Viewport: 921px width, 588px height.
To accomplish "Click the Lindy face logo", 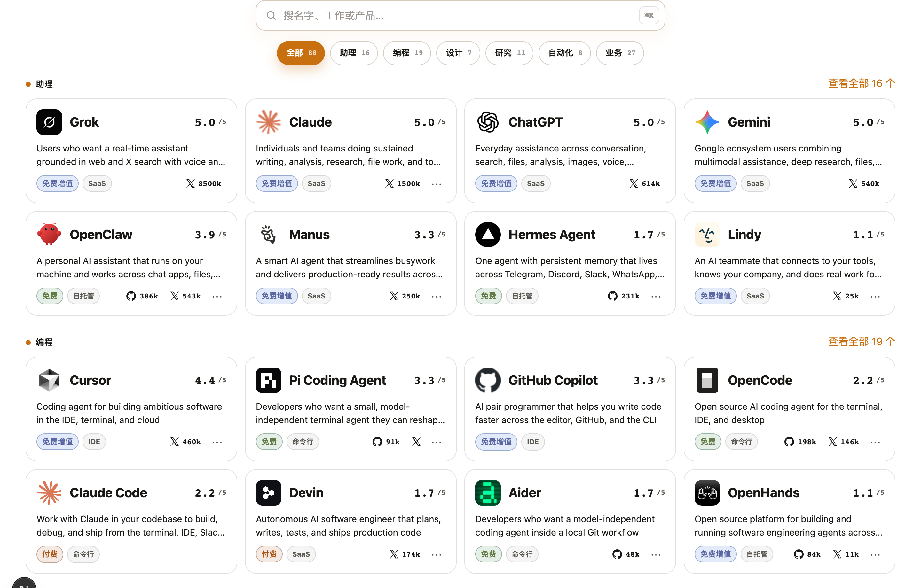I will pyautogui.click(x=707, y=234).
